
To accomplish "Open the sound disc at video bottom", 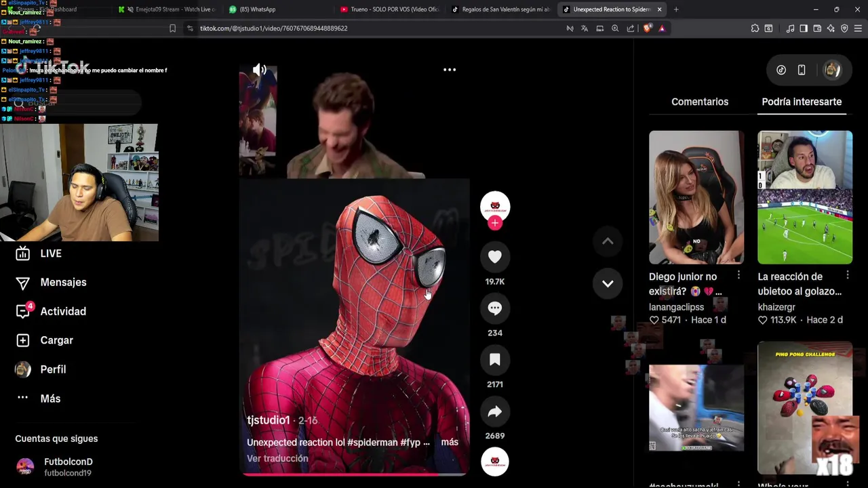I will pos(495,462).
